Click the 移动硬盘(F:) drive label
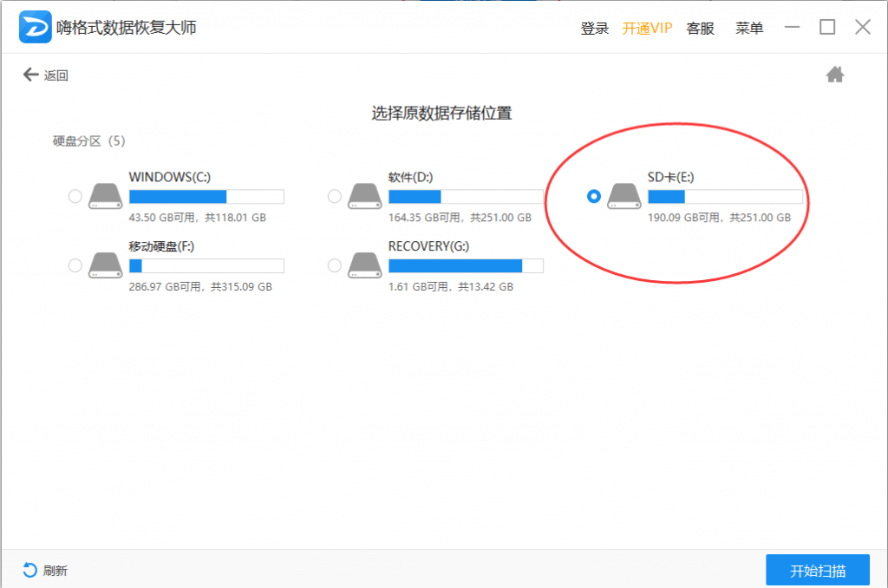The height and width of the screenshot is (588, 888). (161, 246)
